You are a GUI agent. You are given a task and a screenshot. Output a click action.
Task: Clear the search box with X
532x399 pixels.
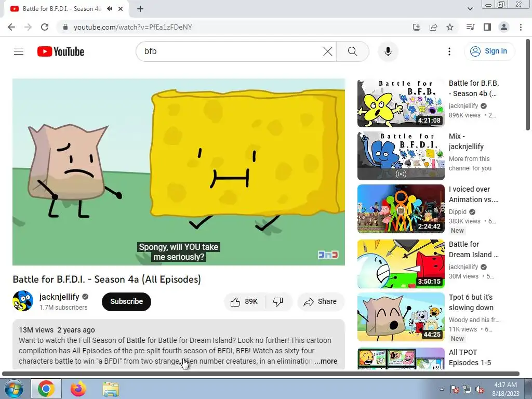[327, 51]
